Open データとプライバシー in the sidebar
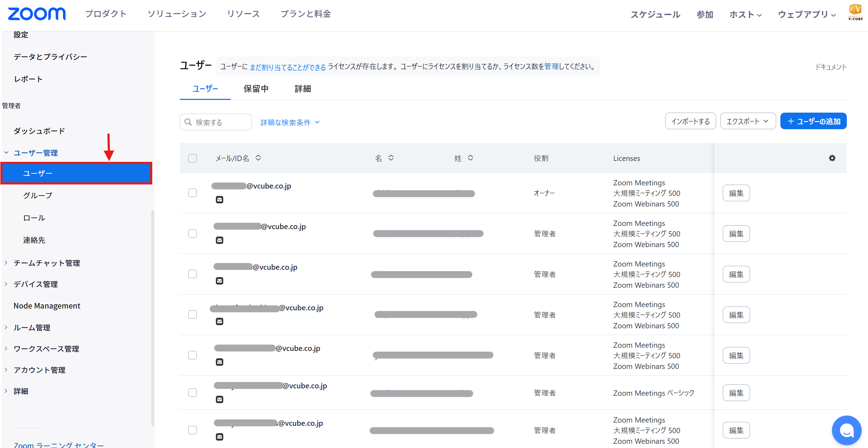The height and width of the screenshot is (448, 868). click(51, 57)
